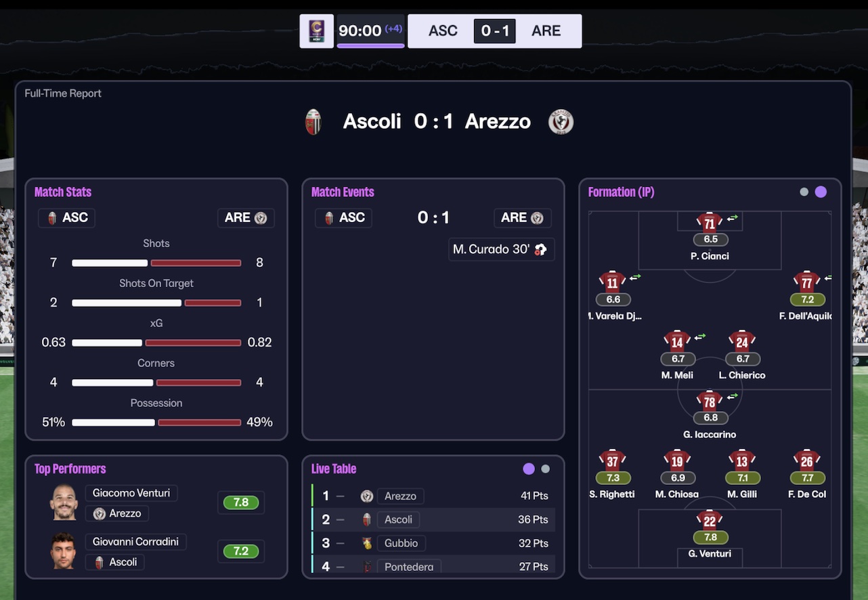Click F. De Col's number 26 shirt
The width and height of the screenshot is (868, 600).
806,460
